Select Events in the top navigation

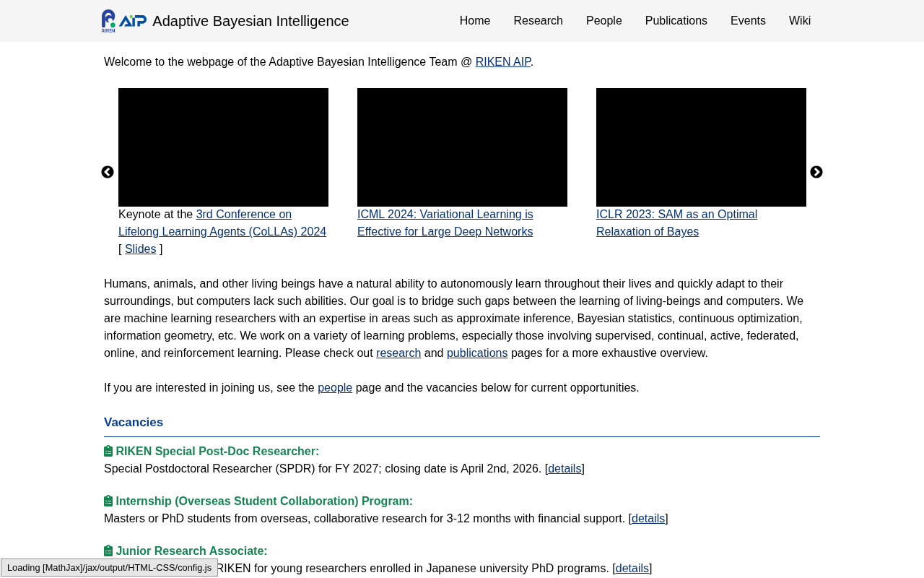[748, 21]
